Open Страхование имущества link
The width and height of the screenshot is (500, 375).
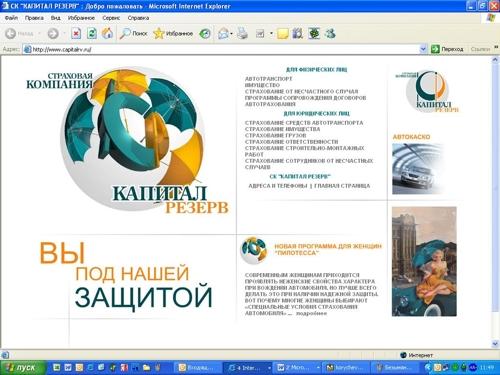(282, 129)
